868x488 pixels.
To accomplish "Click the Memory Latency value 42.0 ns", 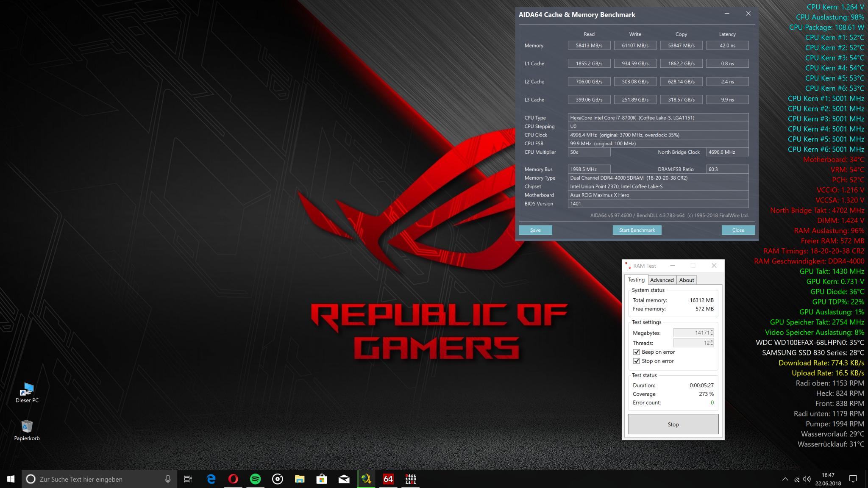I will click(727, 45).
